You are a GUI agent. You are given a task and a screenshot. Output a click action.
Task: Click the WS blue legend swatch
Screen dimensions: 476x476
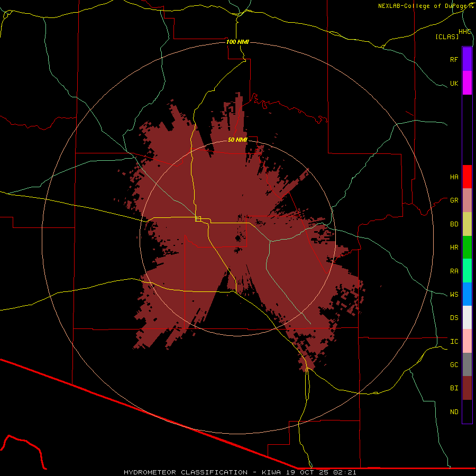point(467,294)
